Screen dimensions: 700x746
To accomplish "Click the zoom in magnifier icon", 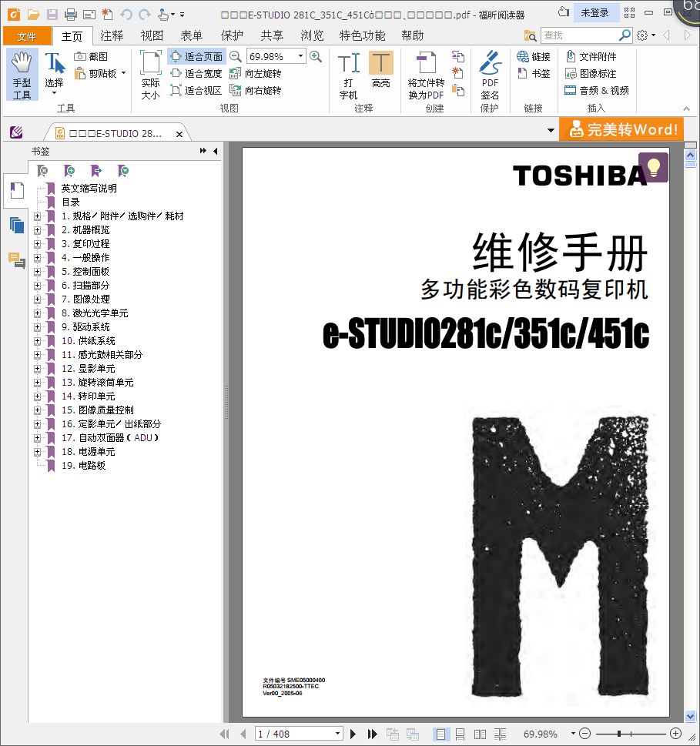I will pos(316,57).
